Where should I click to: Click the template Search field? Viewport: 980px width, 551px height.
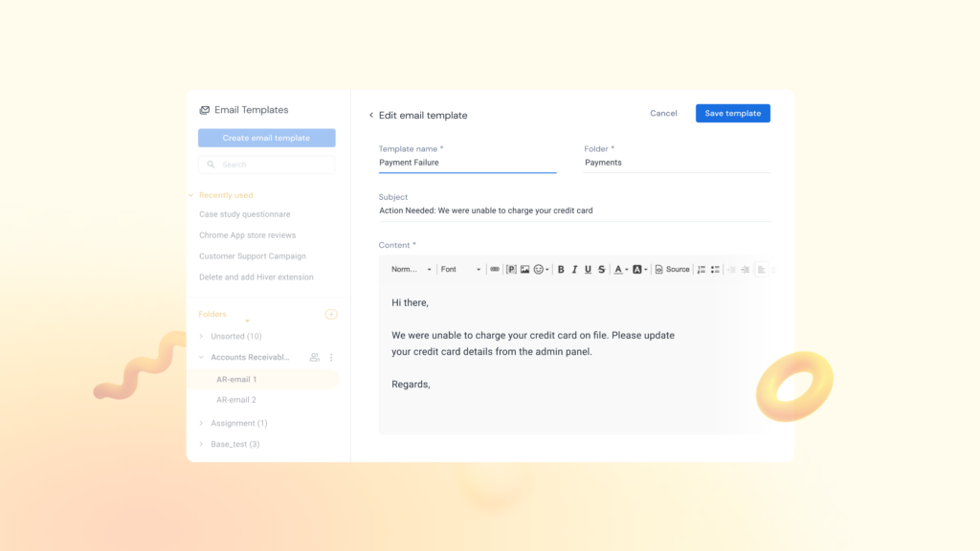[x=266, y=165]
